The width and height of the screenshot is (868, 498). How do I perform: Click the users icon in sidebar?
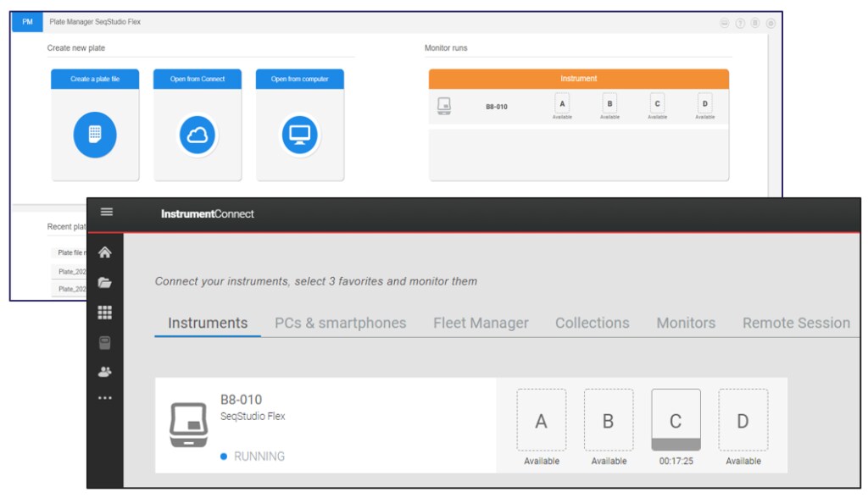(104, 372)
